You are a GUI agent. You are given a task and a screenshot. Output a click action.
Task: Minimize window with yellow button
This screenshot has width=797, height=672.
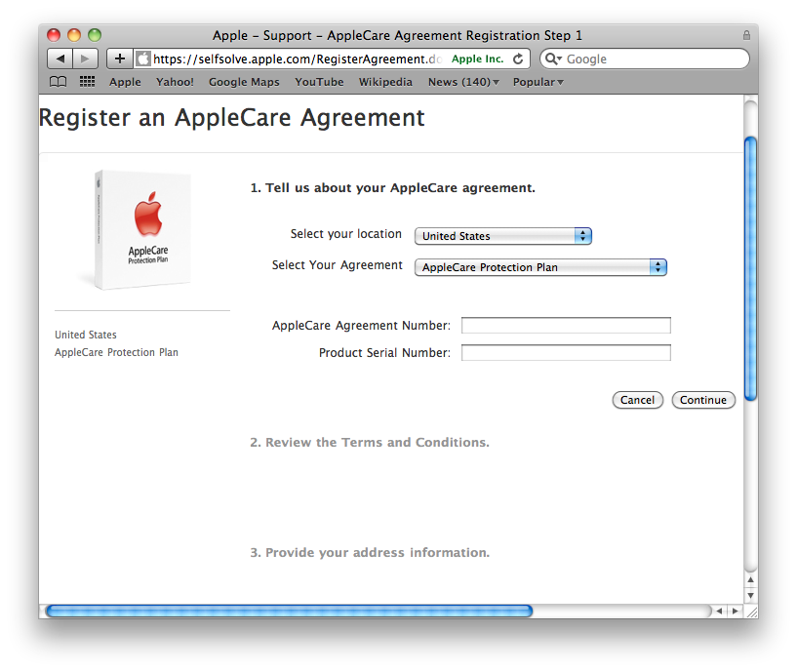click(74, 35)
